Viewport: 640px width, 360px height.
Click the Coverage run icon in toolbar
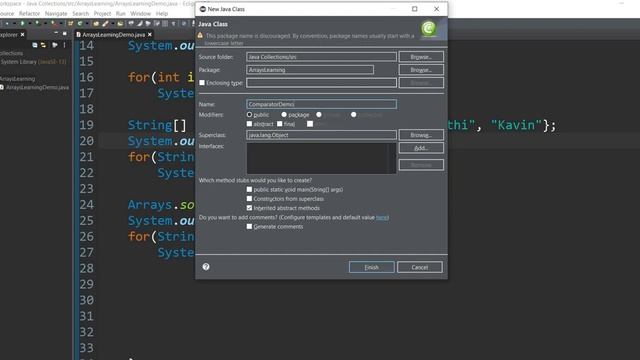[x=37, y=23]
